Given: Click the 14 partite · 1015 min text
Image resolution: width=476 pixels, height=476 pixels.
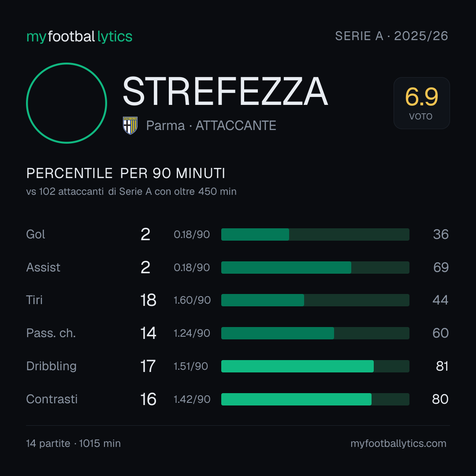Looking at the screenshot, I should (x=74, y=443).
